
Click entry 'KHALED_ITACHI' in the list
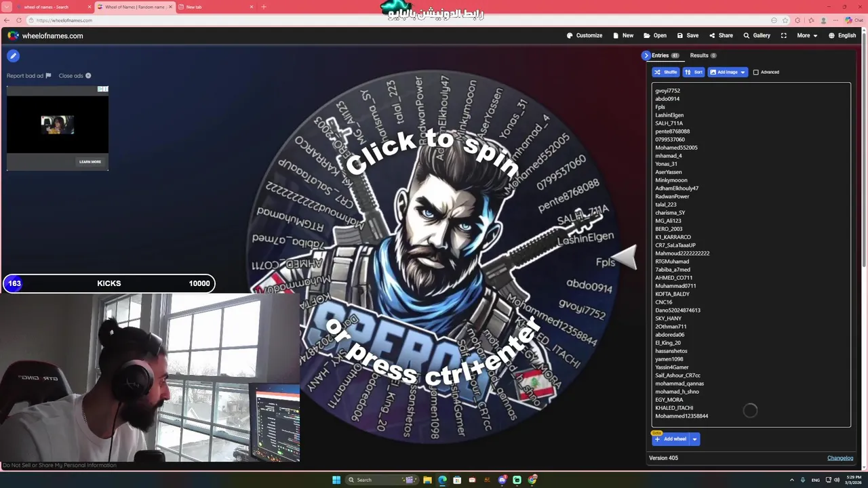coord(674,407)
